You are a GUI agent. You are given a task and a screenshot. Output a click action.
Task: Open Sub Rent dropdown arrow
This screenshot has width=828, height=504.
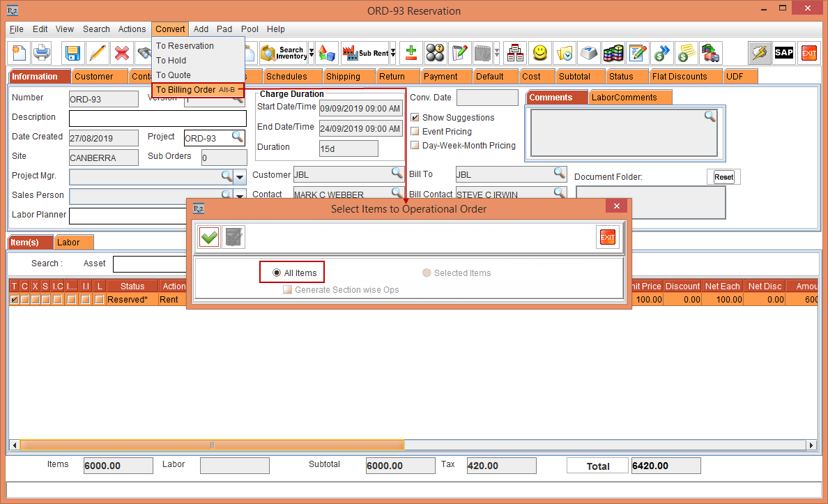pyautogui.click(x=393, y=53)
